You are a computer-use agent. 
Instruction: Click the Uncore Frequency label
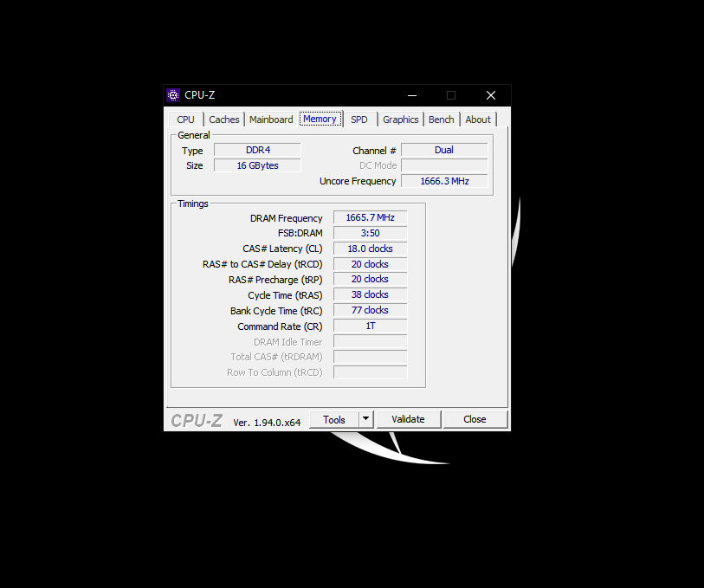pos(358,181)
